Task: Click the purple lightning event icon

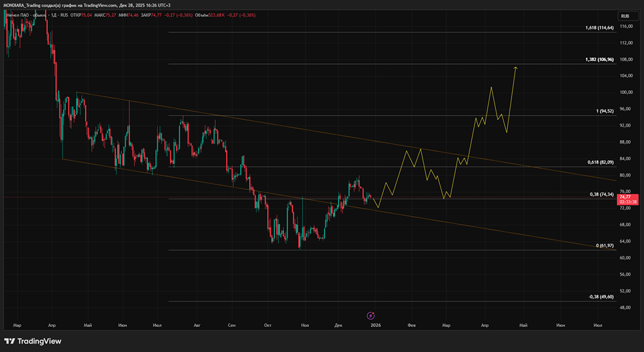Action: [x=371, y=315]
